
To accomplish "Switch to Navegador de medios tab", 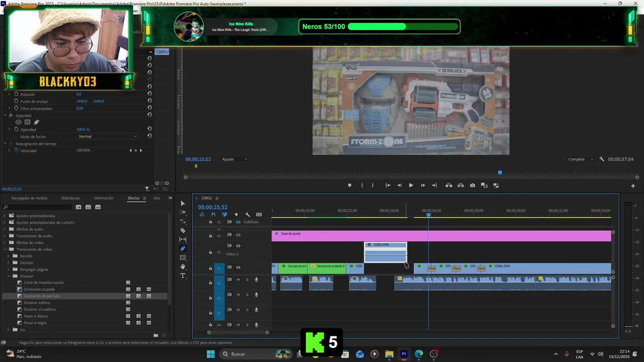I will (29, 198).
